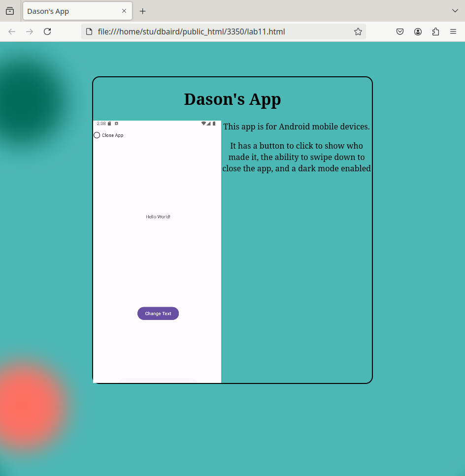Switch to the Dason's App tab
Viewport: 465px width, 476px height.
tap(77, 11)
